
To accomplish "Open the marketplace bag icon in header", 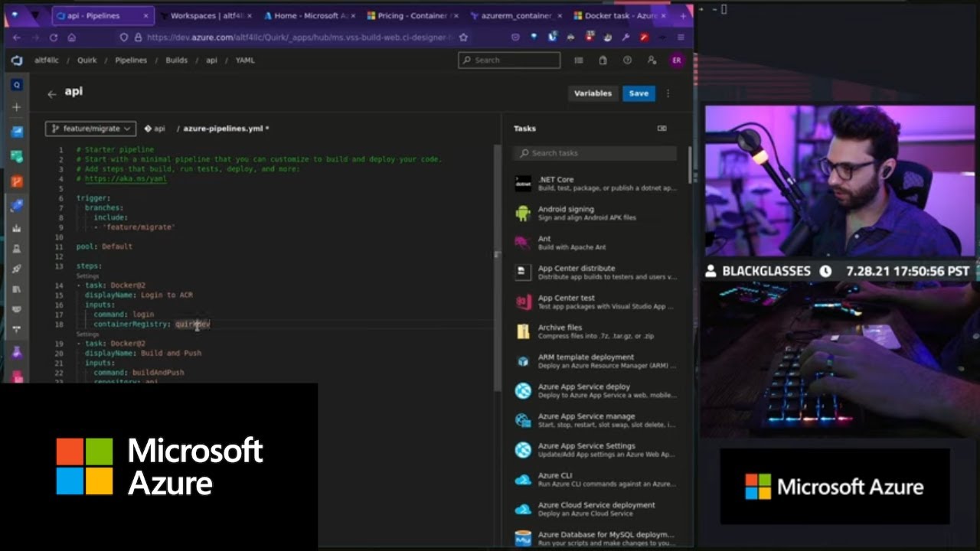I will pos(603,60).
